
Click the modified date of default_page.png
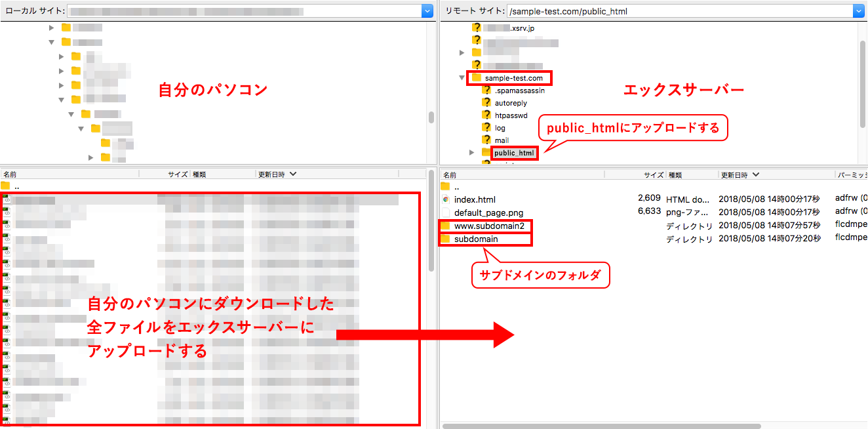[x=770, y=213]
